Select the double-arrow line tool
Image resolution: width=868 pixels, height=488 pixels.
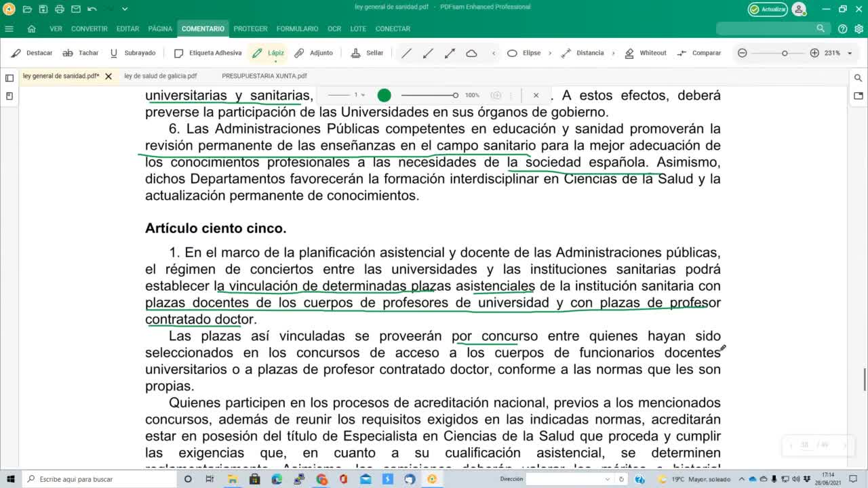(x=450, y=53)
